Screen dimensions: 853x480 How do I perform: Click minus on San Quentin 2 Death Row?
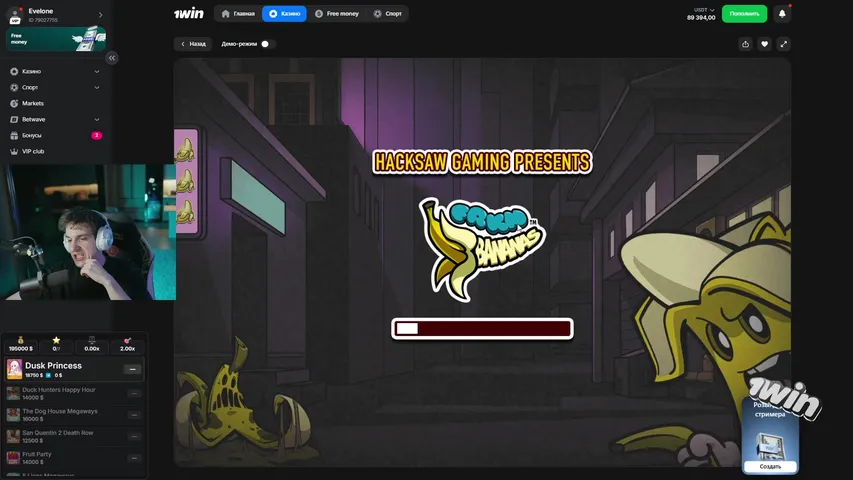(x=134, y=436)
